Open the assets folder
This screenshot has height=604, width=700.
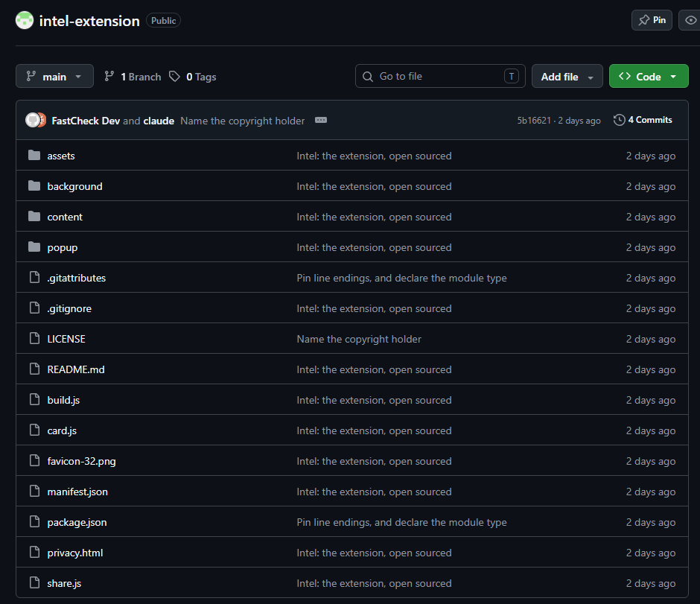pos(61,156)
